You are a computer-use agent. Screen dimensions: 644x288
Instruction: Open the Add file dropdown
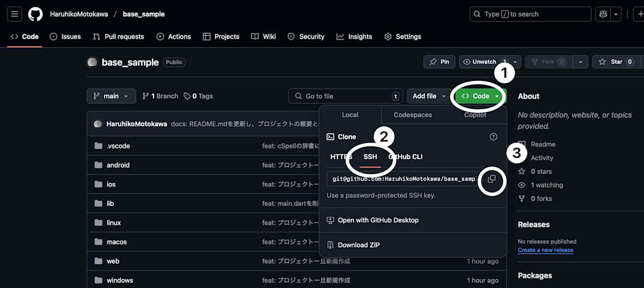click(429, 96)
